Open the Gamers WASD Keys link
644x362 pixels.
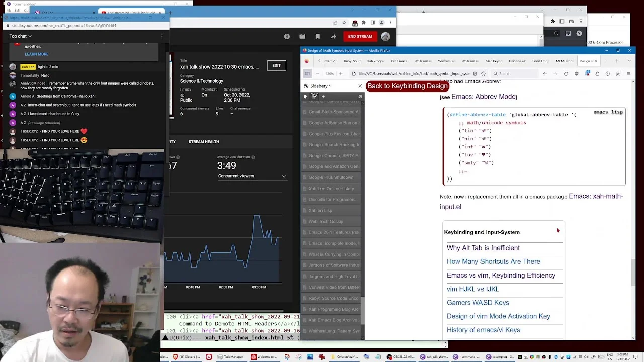(x=477, y=303)
